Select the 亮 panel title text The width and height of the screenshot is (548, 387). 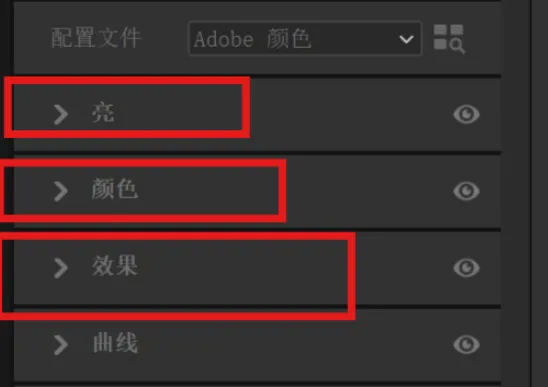[x=103, y=113]
